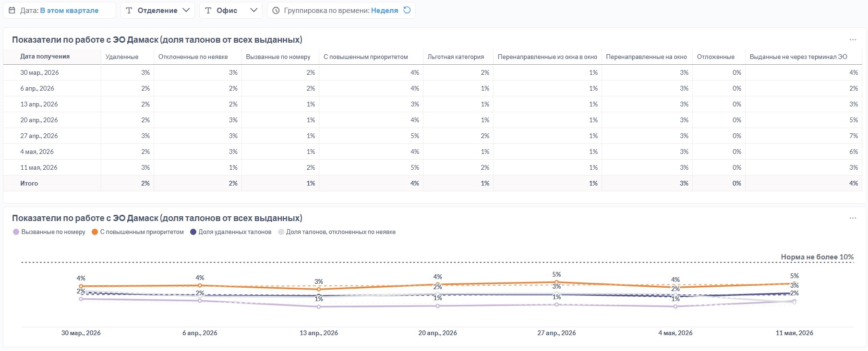Click the chart axis label '20 апр., 2026'
The height and width of the screenshot is (351, 868).
[x=437, y=333]
